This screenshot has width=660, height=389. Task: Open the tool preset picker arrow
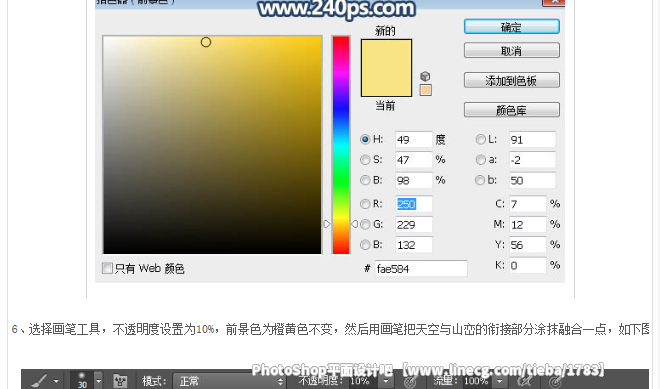pyautogui.click(x=56, y=381)
